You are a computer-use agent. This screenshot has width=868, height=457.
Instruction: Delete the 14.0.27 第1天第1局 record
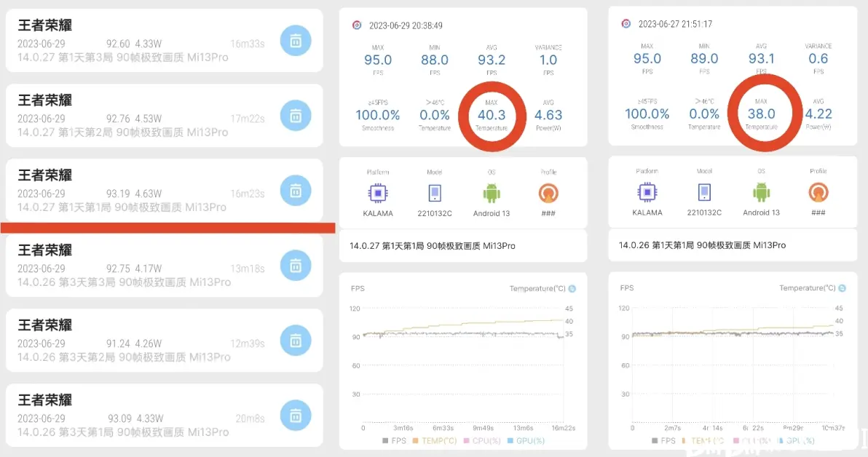coord(296,191)
